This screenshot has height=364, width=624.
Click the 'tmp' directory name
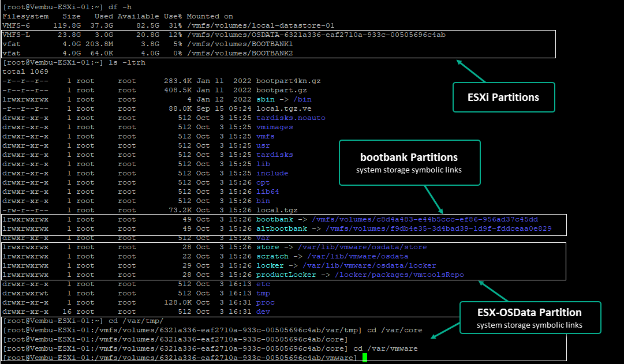coord(263,293)
